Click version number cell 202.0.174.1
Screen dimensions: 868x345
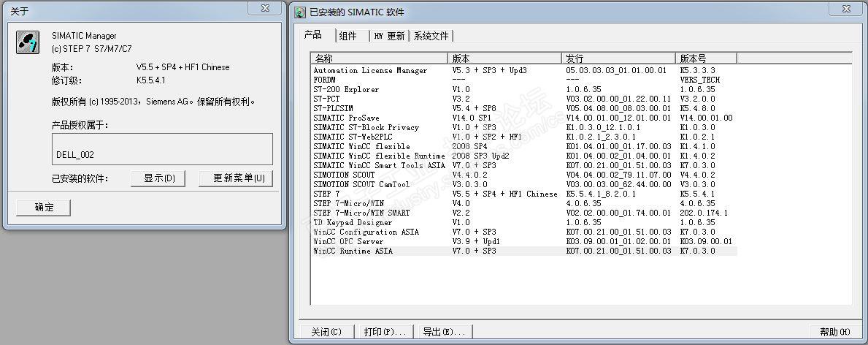704,213
